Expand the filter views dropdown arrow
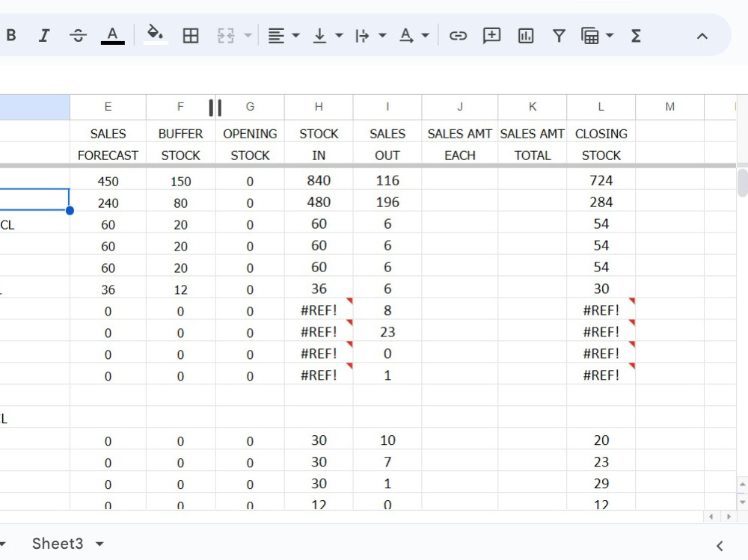Image resolution: width=748 pixels, height=560 pixels. pos(610,35)
